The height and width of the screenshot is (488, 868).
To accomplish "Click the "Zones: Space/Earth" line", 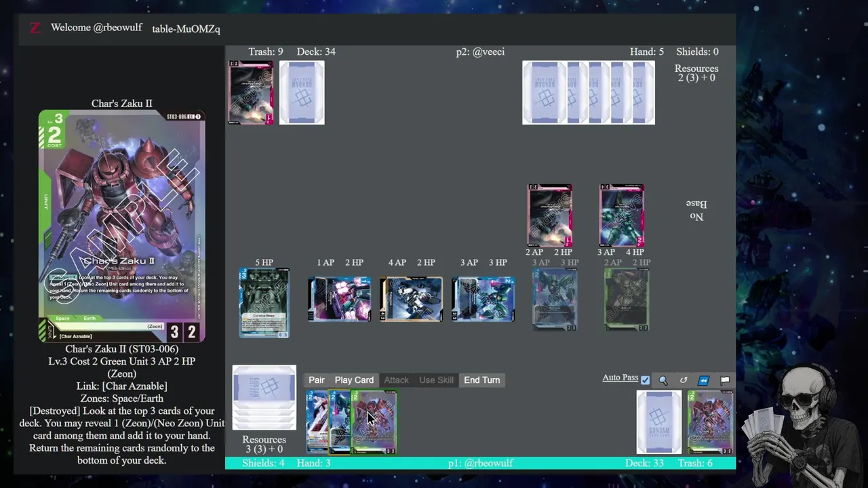I will [x=122, y=399].
